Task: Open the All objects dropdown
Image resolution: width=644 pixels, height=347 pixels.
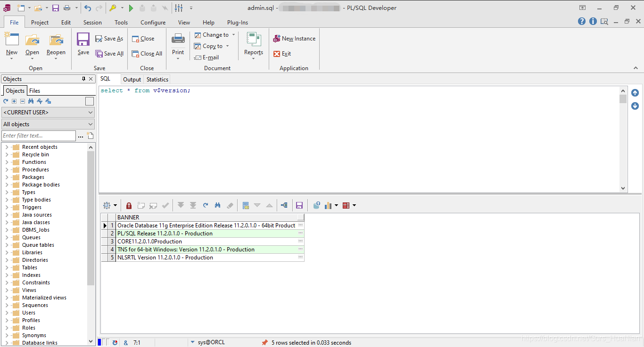Action: tap(48, 124)
